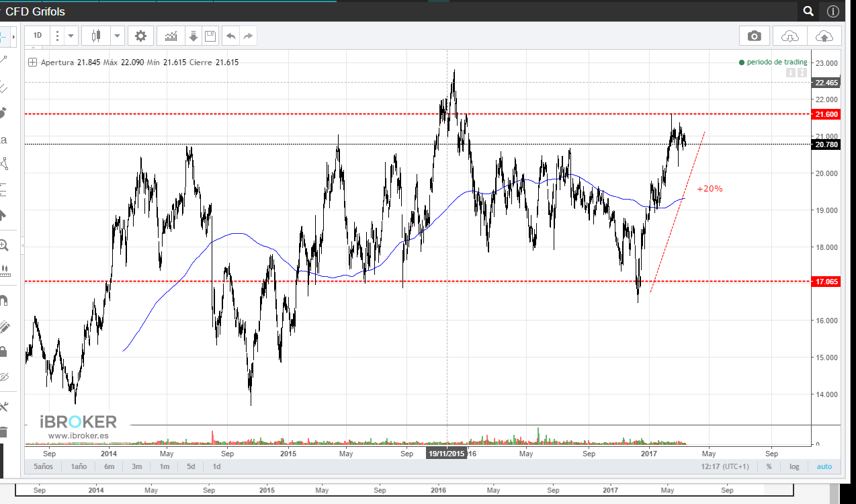Undo the last chart action

point(230,36)
